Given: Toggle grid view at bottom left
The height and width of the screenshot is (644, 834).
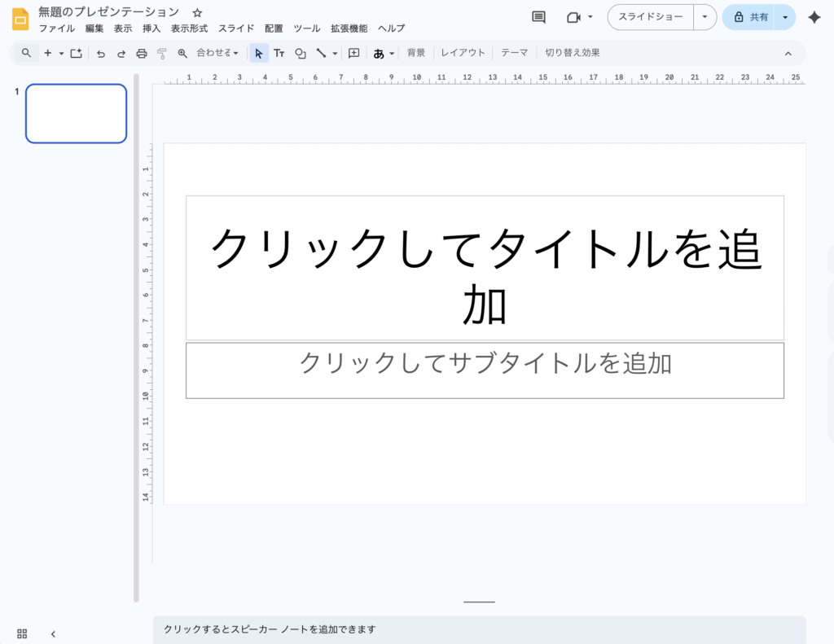Looking at the screenshot, I should pos(22,633).
